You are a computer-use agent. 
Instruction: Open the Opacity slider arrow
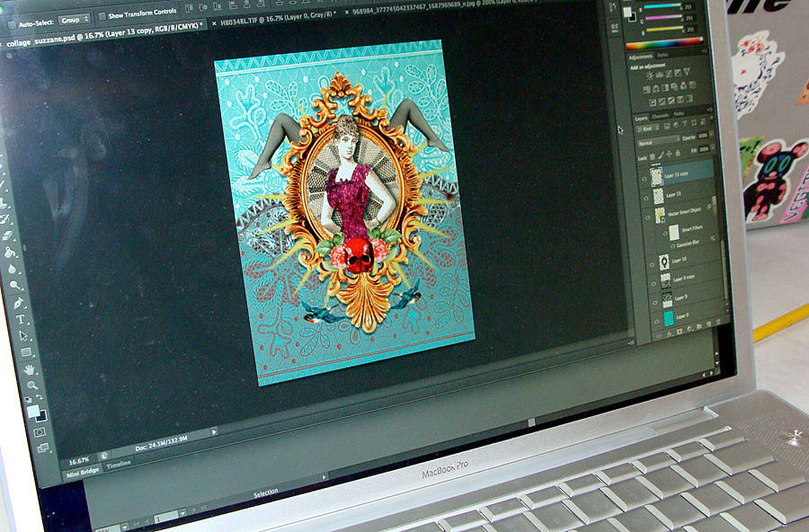712,134
